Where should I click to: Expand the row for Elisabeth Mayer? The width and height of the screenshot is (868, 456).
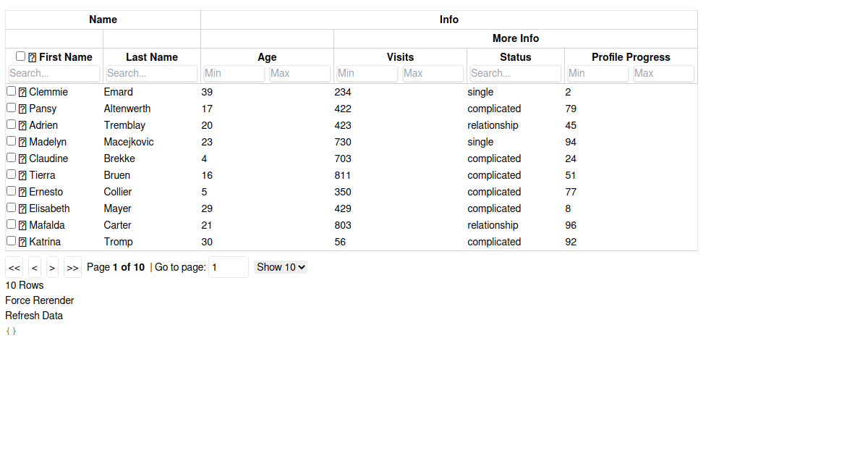(24, 207)
